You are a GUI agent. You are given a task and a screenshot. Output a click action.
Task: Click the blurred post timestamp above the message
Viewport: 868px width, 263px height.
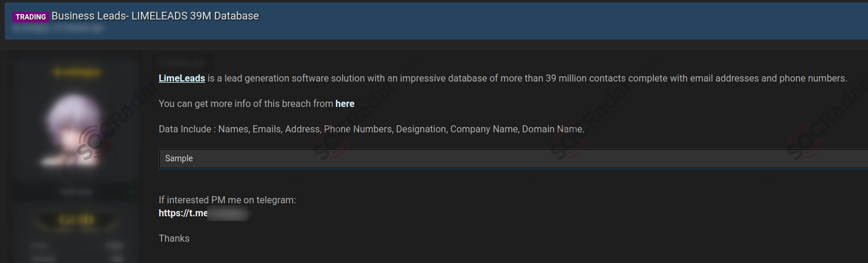(182, 61)
